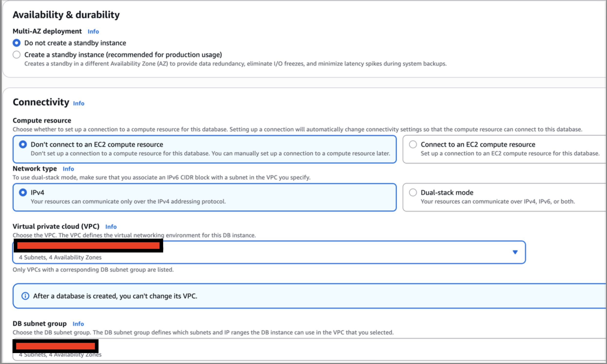Click the Connectivity section heading
Image resolution: width=607 pixels, height=364 pixels.
point(41,102)
